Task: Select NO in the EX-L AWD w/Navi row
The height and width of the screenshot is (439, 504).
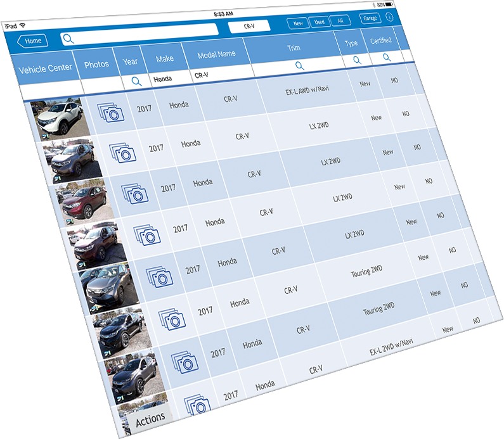Action: coord(394,80)
